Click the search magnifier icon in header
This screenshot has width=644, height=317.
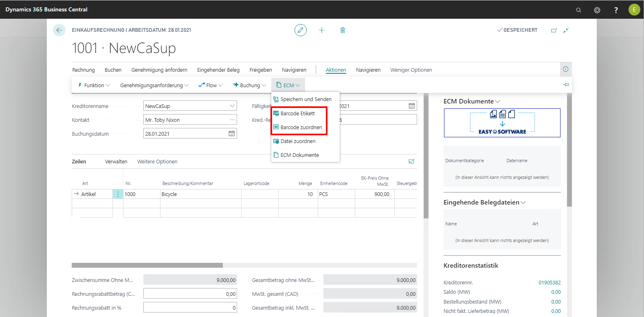point(578,10)
